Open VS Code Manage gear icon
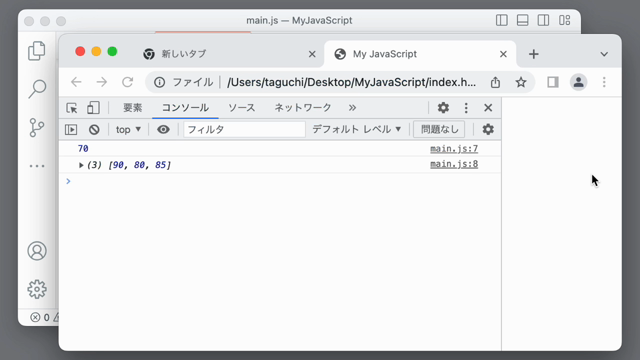The image size is (640, 360). (37, 289)
